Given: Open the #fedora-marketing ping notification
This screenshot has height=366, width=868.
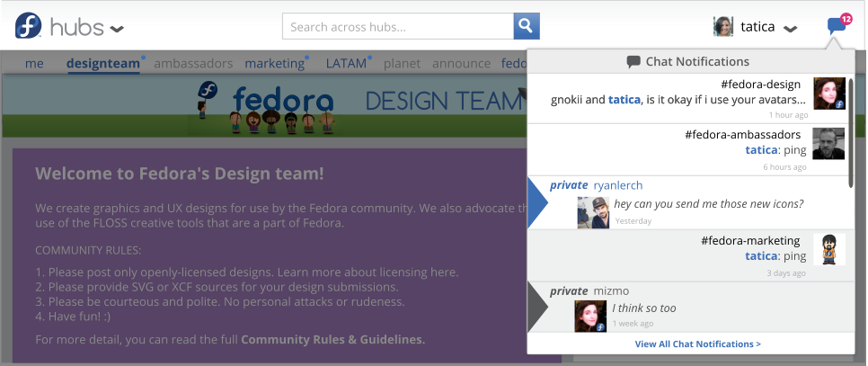Looking at the screenshot, I should [x=690, y=255].
